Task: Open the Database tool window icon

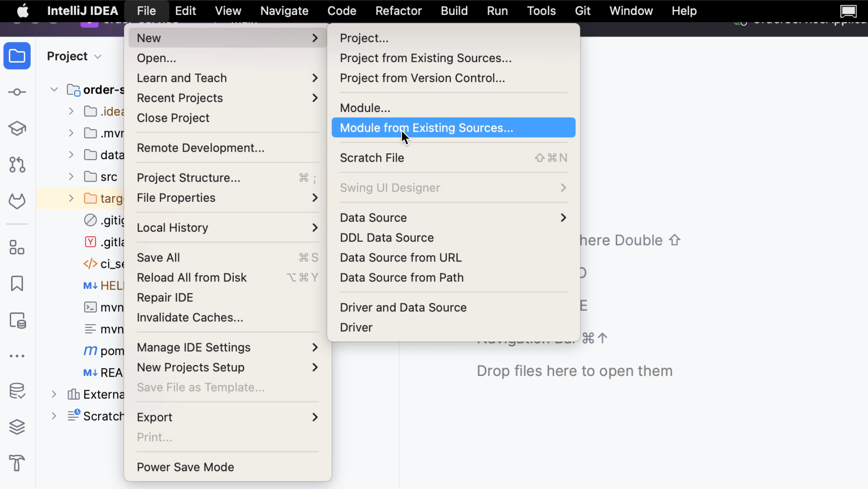Action: pos(17,391)
